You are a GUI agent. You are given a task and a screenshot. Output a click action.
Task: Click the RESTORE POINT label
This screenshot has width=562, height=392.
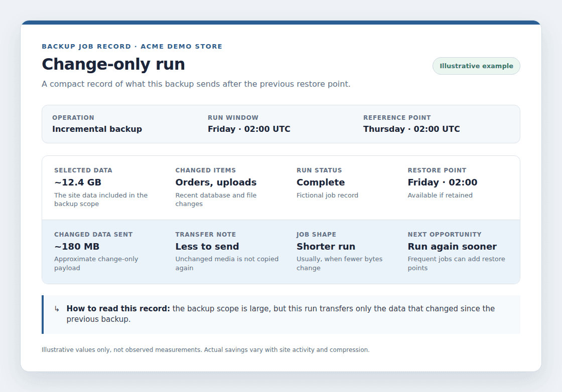pos(437,170)
